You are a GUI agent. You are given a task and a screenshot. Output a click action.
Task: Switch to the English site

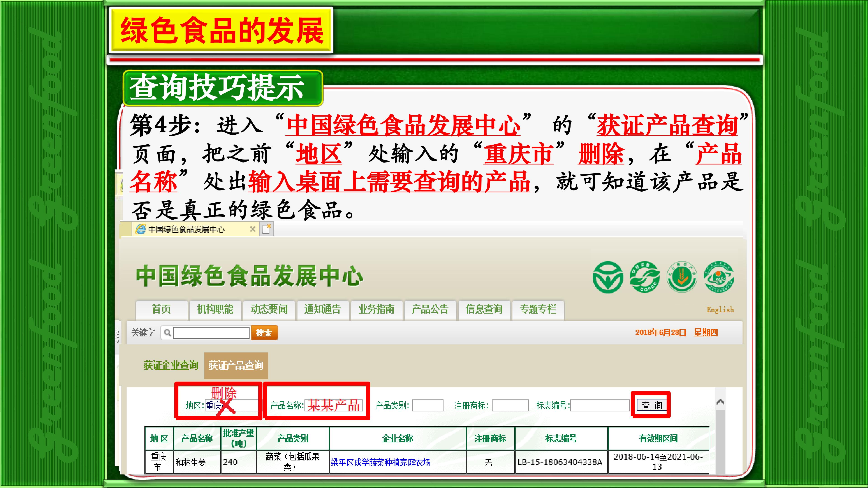pos(720,310)
